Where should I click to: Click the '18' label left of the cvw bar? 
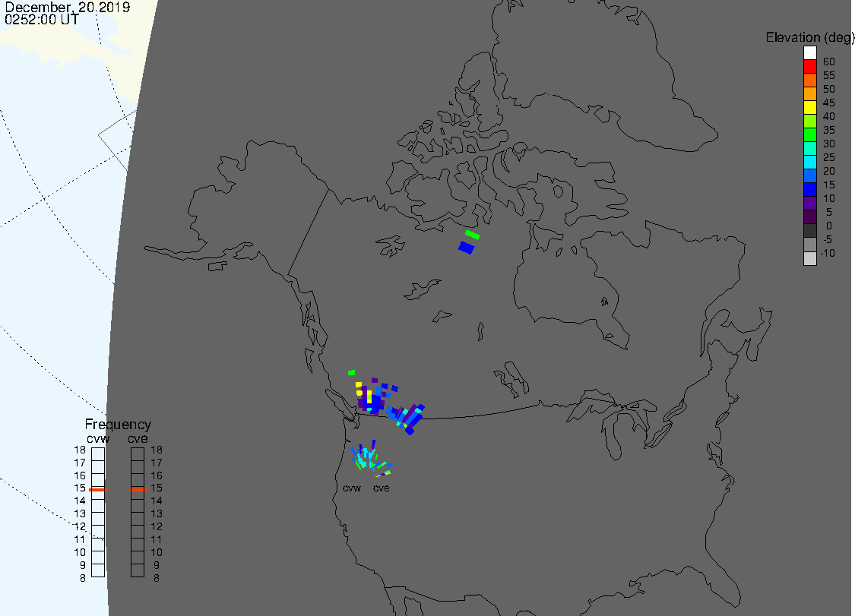click(x=80, y=450)
